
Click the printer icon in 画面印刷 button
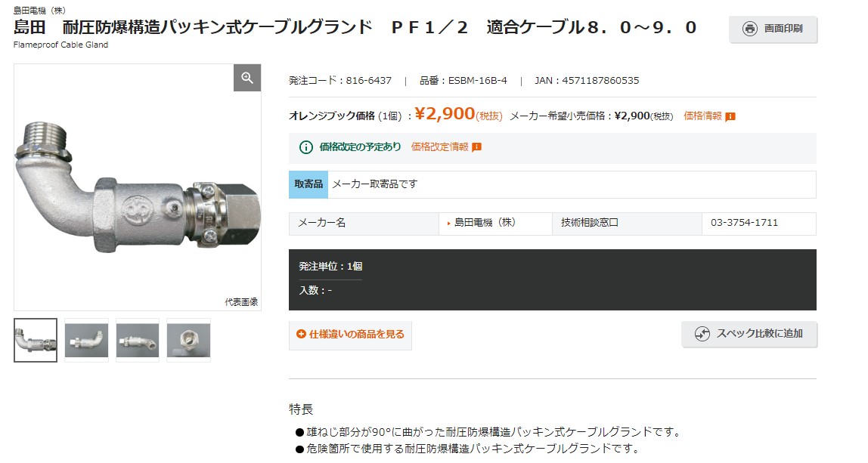coord(750,29)
